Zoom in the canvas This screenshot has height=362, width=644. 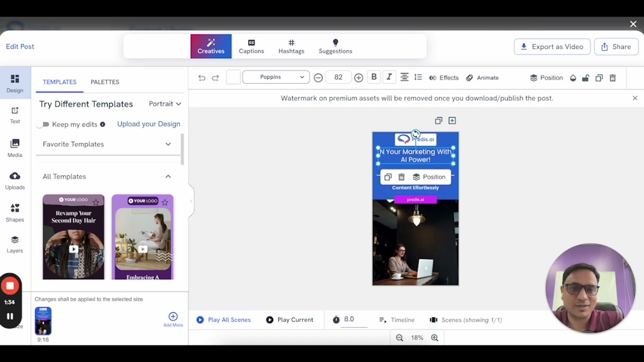[435, 338]
